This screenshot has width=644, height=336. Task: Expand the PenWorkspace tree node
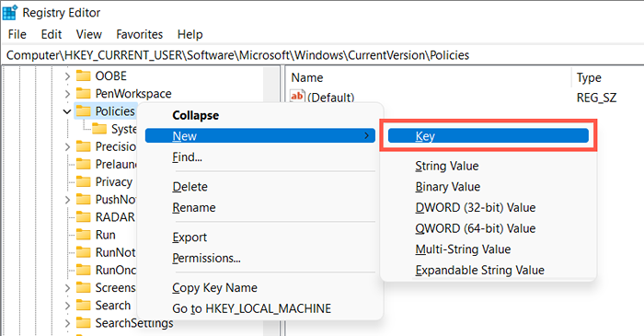click(67, 94)
